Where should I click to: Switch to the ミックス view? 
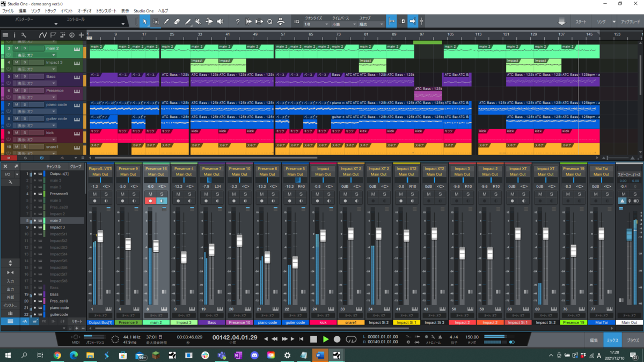(x=613, y=340)
